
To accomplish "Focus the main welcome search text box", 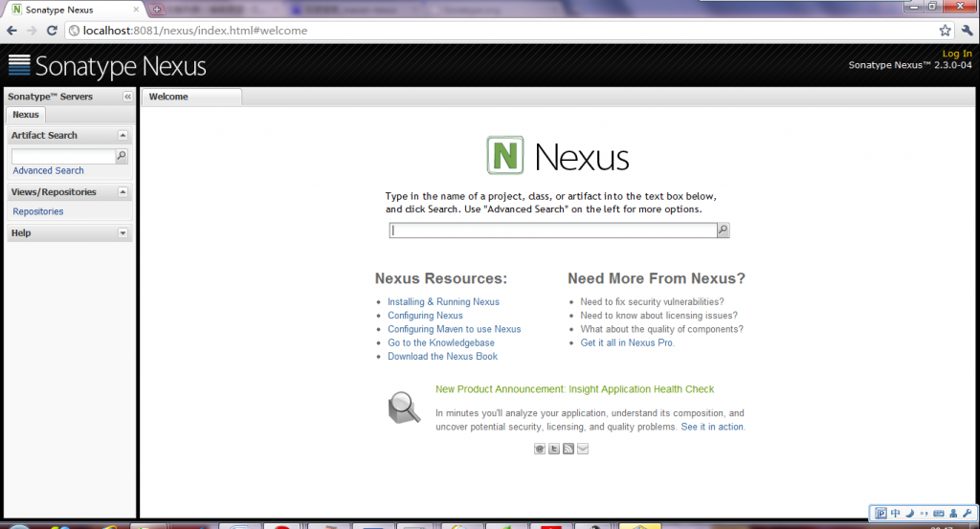I will click(553, 231).
